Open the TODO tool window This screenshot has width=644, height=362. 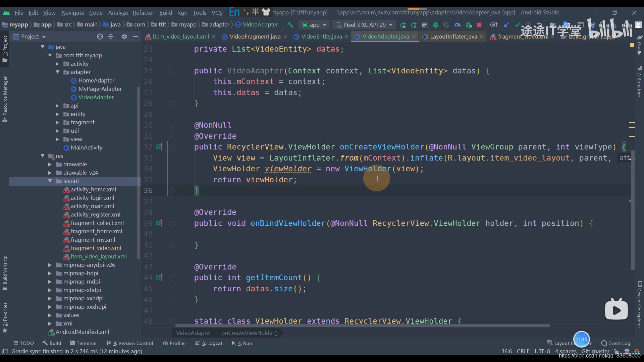(23, 343)
